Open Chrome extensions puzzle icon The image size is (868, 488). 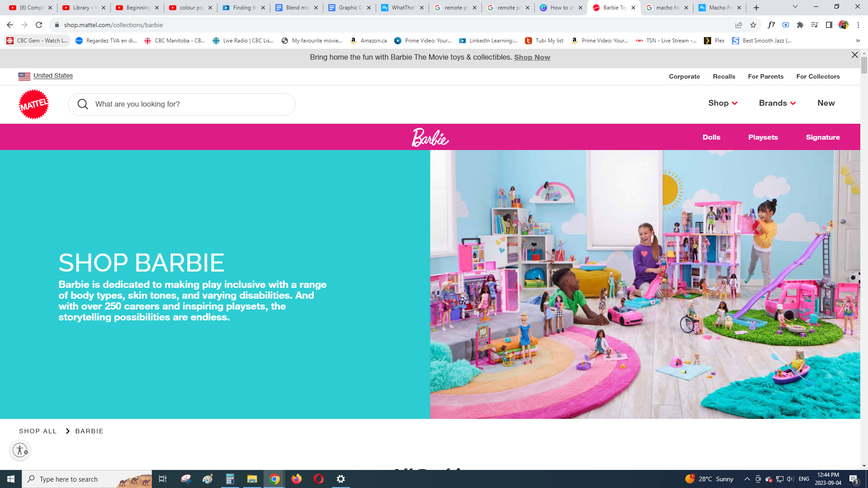point(800,25)
